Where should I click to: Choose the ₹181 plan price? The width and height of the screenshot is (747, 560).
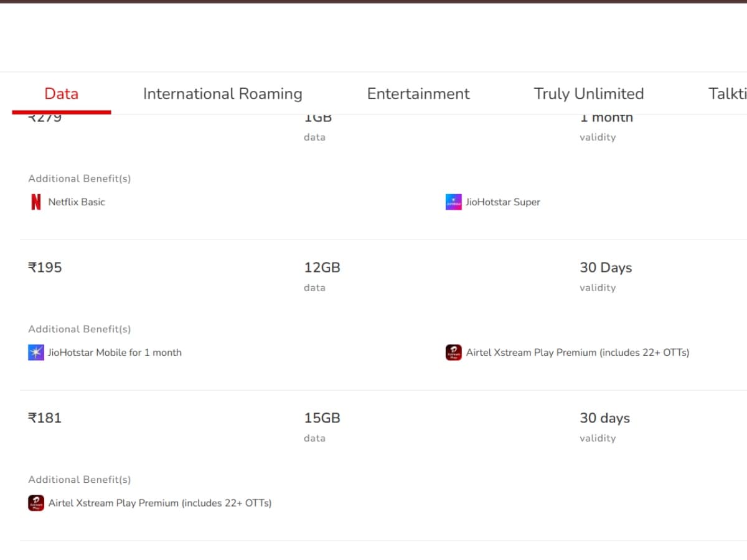coord(45,418)
